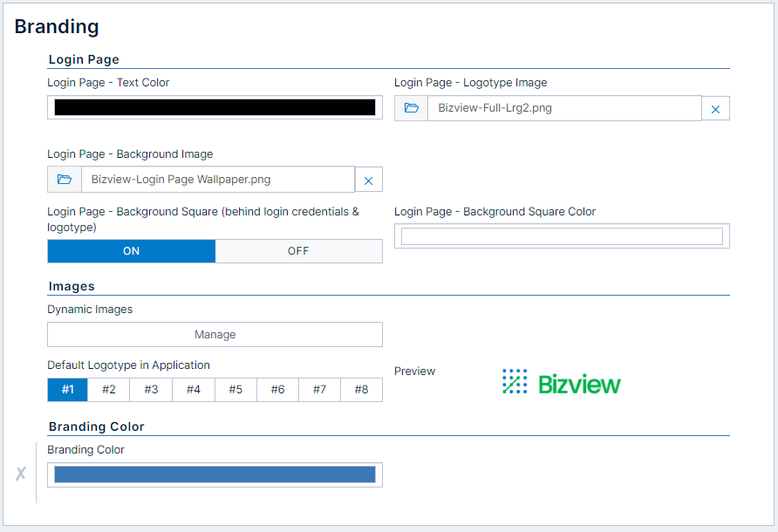Click the Bizview logo preview
The image size is (778, 532).
click(561, 381)
